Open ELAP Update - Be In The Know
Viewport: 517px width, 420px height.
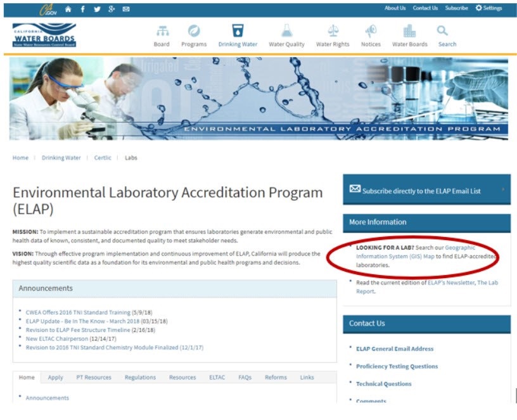(x=82, y=321)
